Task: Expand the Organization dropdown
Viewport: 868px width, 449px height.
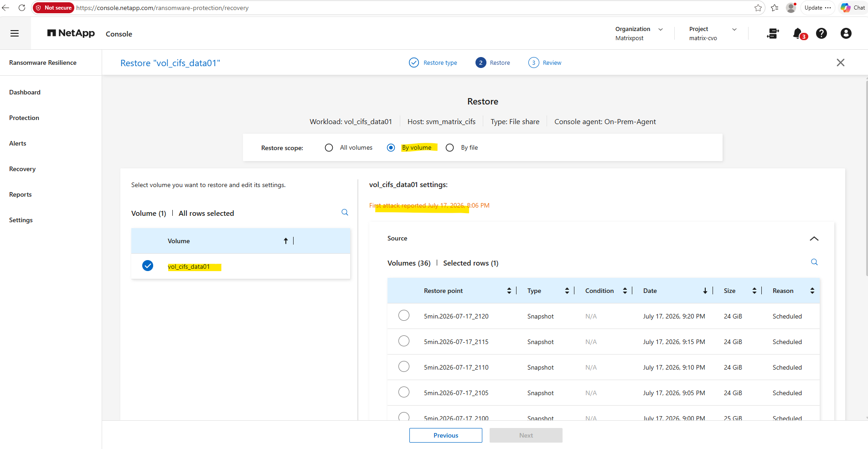Action: click(639, 33)
